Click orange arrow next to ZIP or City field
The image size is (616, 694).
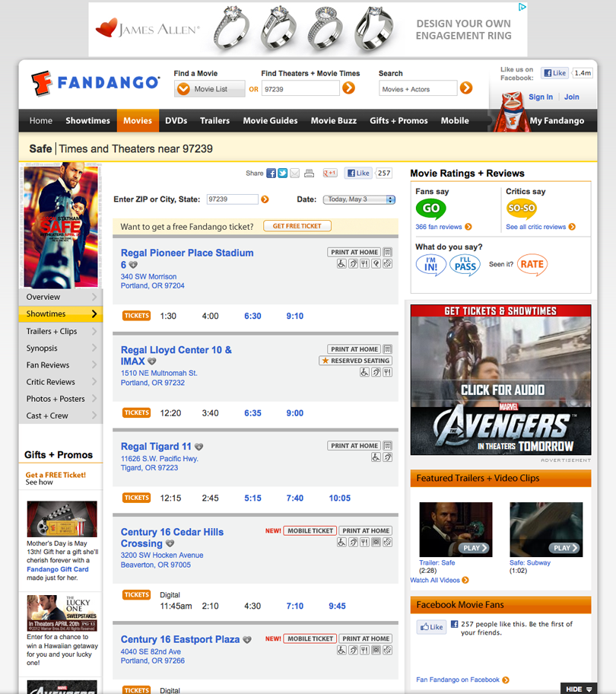[x=265, y=199]
